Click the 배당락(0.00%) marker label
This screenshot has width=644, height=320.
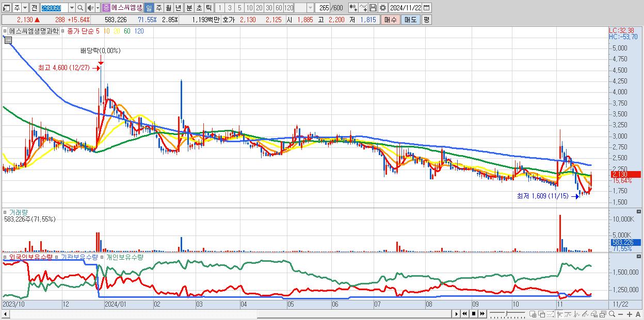coord(100,50)
